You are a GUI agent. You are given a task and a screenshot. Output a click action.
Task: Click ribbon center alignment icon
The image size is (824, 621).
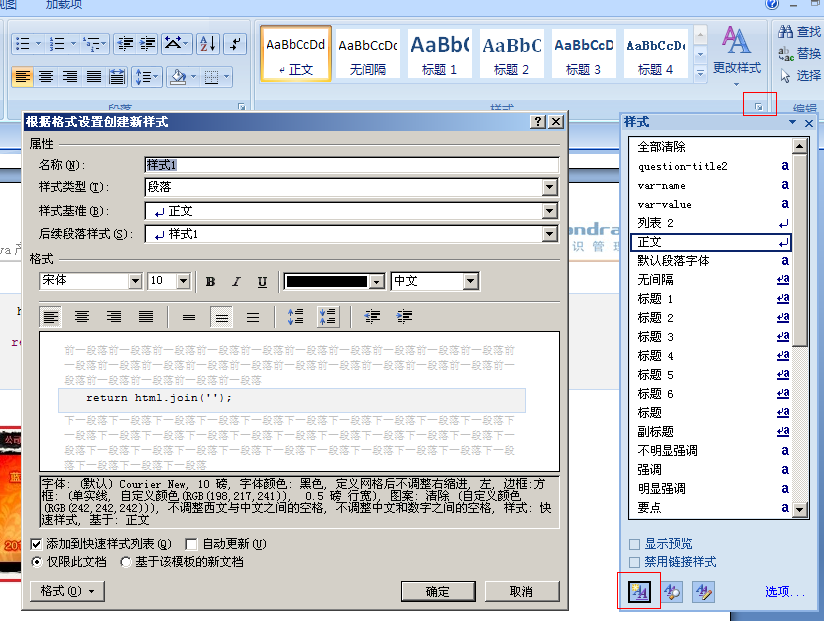click(46, 77)
